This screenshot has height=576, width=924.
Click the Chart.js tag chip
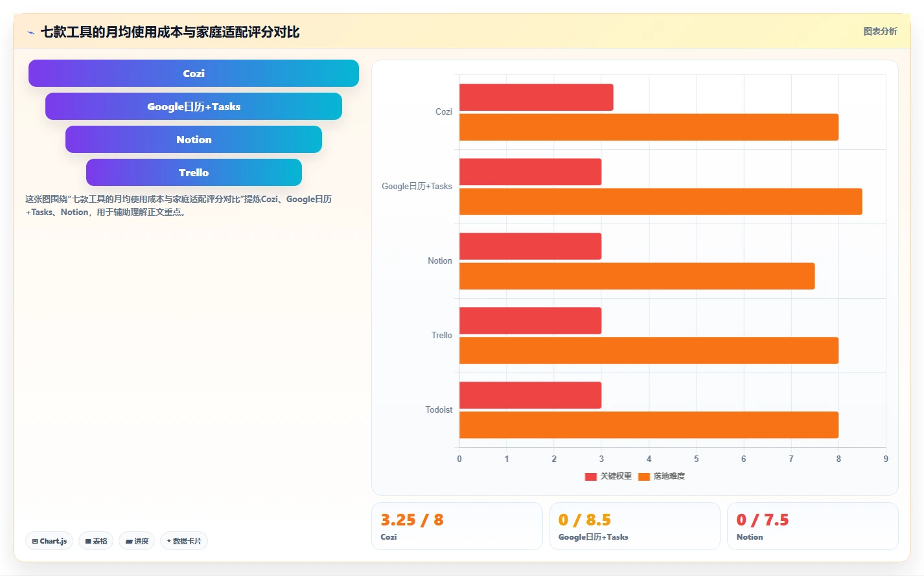pos(49,541)
